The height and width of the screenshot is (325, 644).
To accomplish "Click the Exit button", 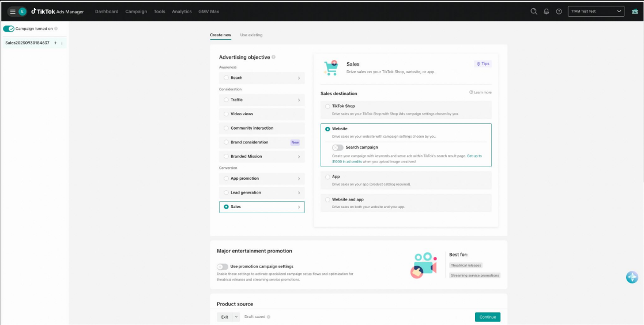I will pyautogui.click(x=225, y=317).
